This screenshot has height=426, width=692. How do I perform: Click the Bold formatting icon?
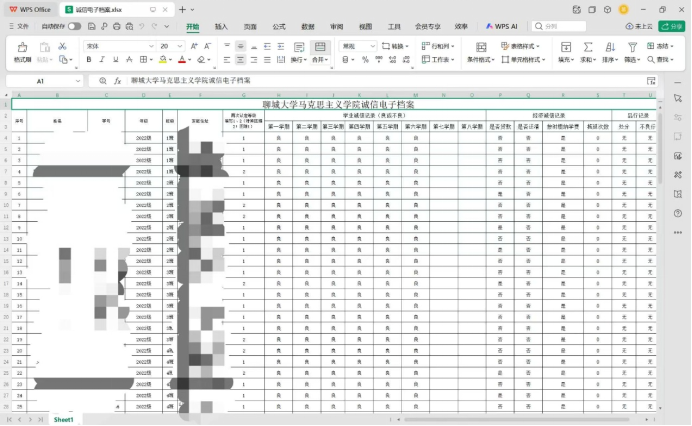[x=91, y=60]
